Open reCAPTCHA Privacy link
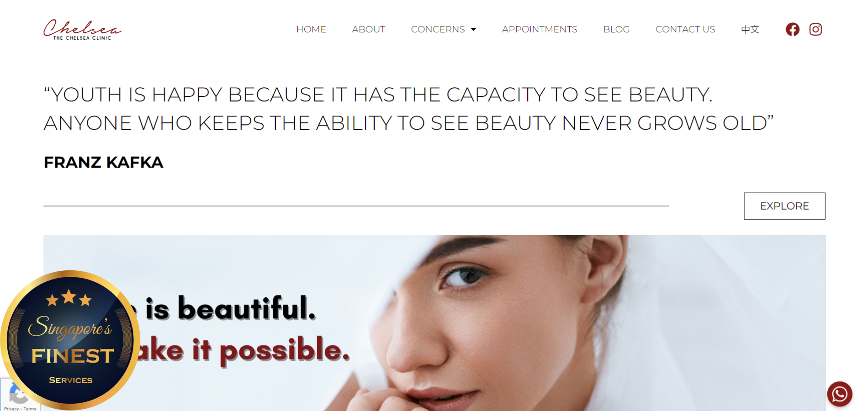 [x=11, y=409]
